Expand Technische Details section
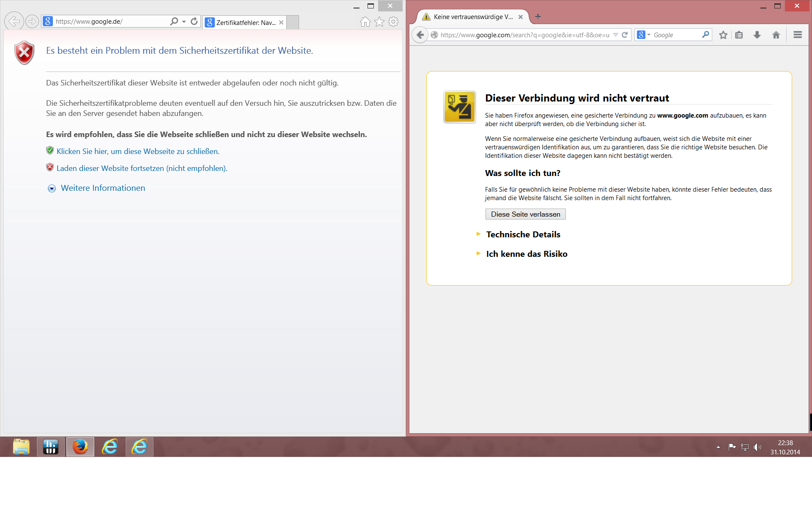Image resolution: width=812 pixels, height=528 pixels. (x=523, y=234)
